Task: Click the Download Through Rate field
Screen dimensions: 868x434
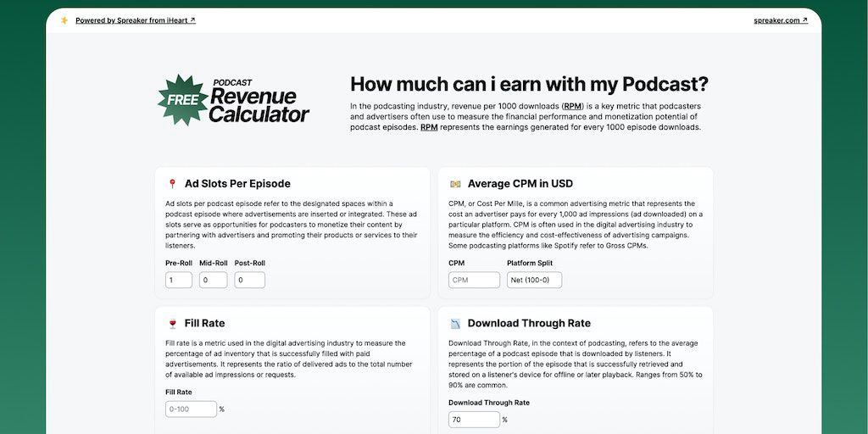Action: point(474,420)
